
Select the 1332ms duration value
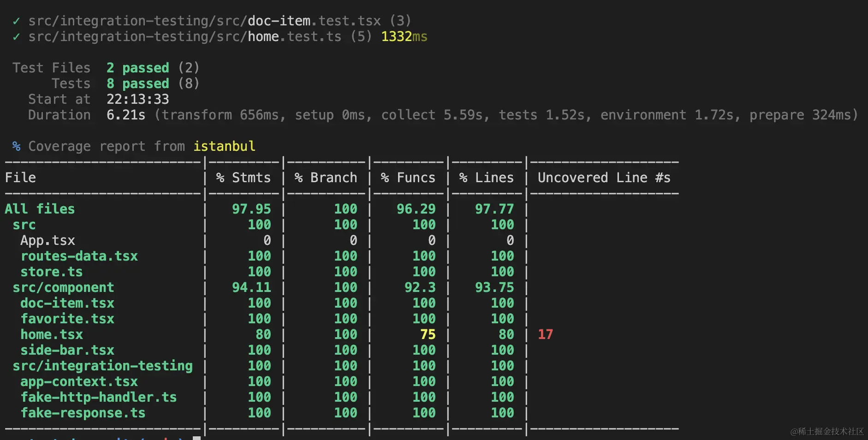click(404, 36)
